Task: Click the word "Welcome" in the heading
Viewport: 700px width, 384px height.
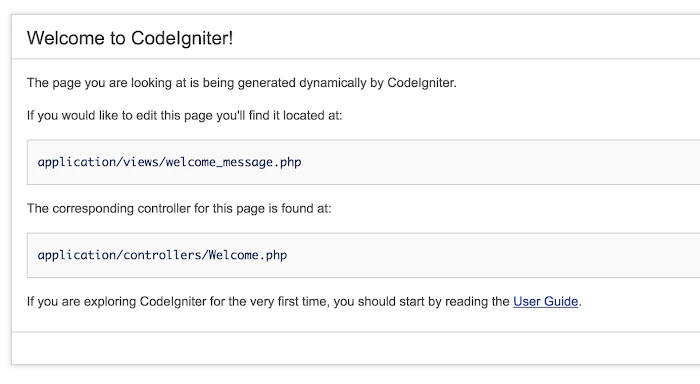Action: coord(66,38)
